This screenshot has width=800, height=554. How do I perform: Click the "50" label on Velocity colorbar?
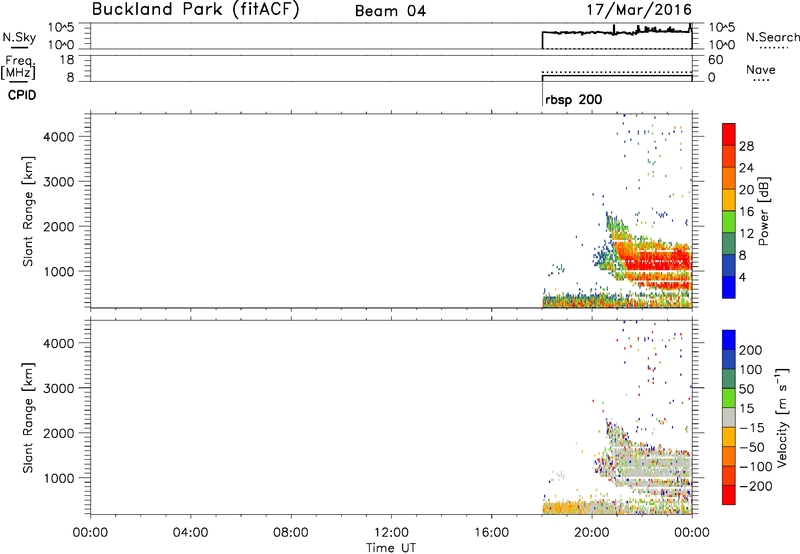tap(746, 389)
